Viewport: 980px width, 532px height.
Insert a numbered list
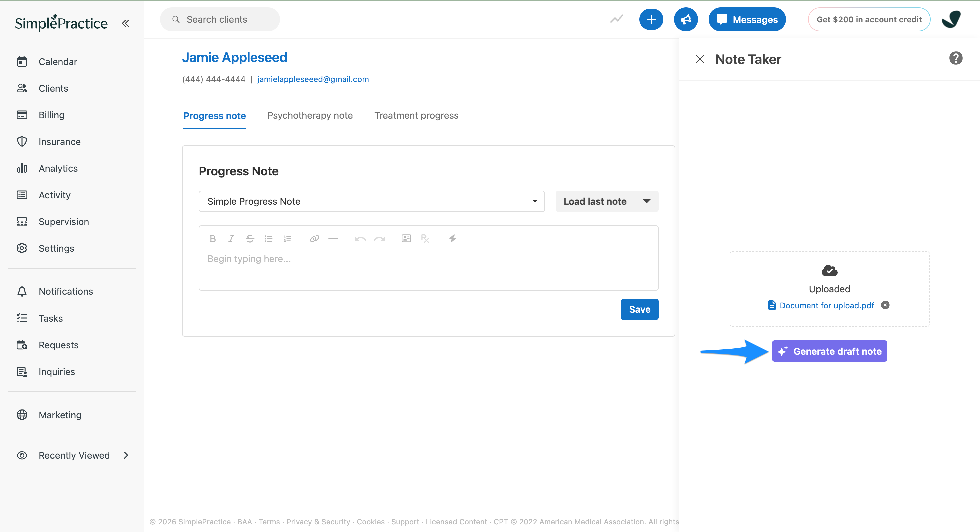(287, 239)
